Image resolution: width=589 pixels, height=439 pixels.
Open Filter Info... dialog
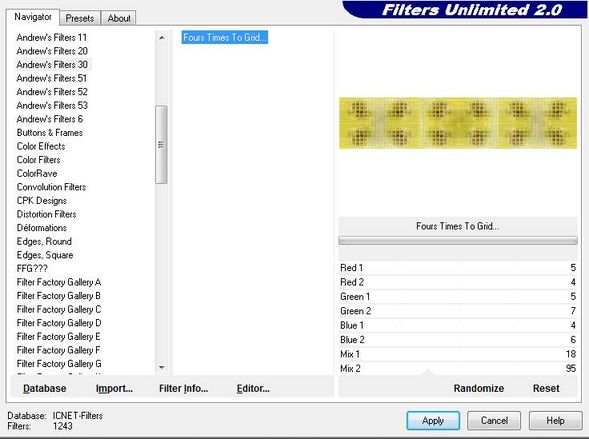click(x=183, y=388)
